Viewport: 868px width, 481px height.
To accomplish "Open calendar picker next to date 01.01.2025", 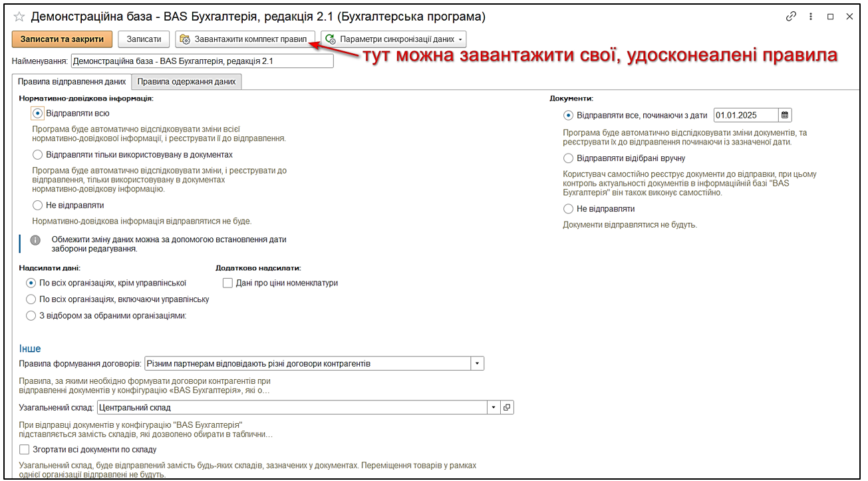I will click(786, 115).
